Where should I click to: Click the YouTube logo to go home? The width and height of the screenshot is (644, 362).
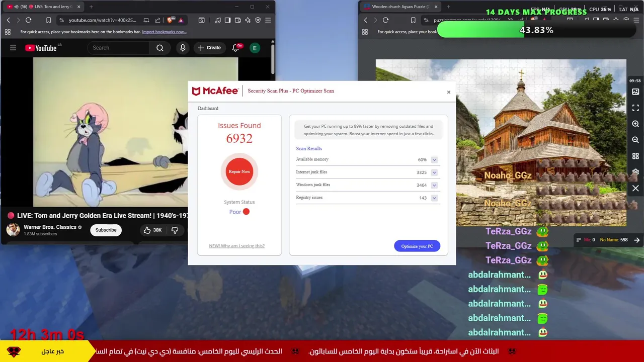tap(41, 48)
